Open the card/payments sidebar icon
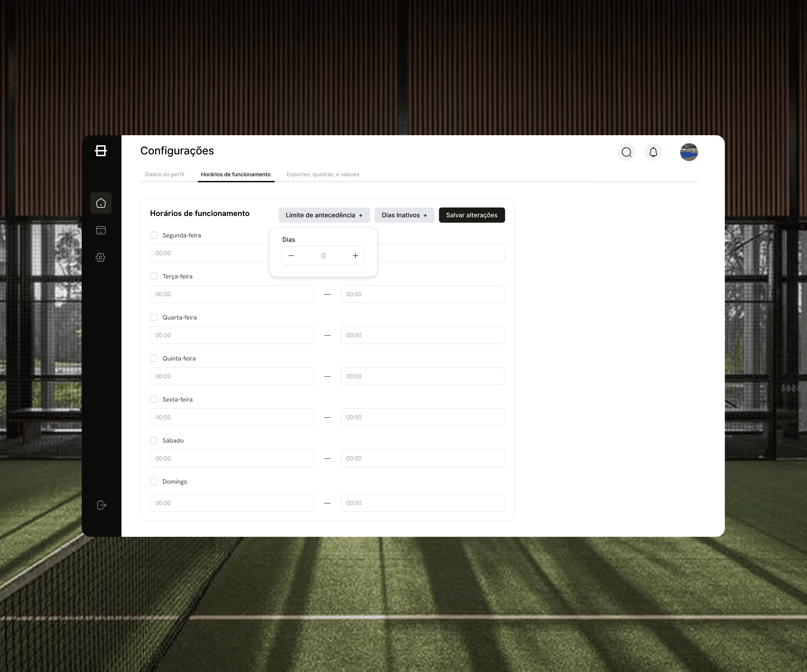This screenshot has height=672, width=807. coord(101,230)
